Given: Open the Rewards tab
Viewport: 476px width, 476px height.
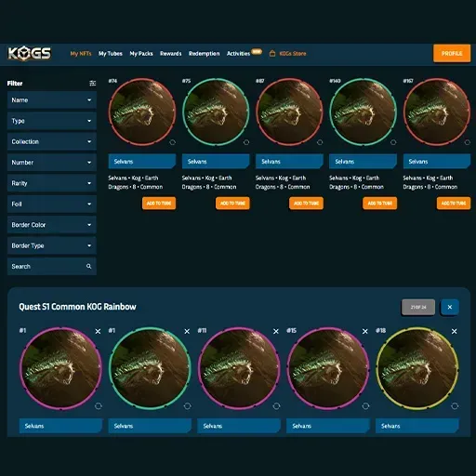Looking at the screenshot, I should [171, 54].
